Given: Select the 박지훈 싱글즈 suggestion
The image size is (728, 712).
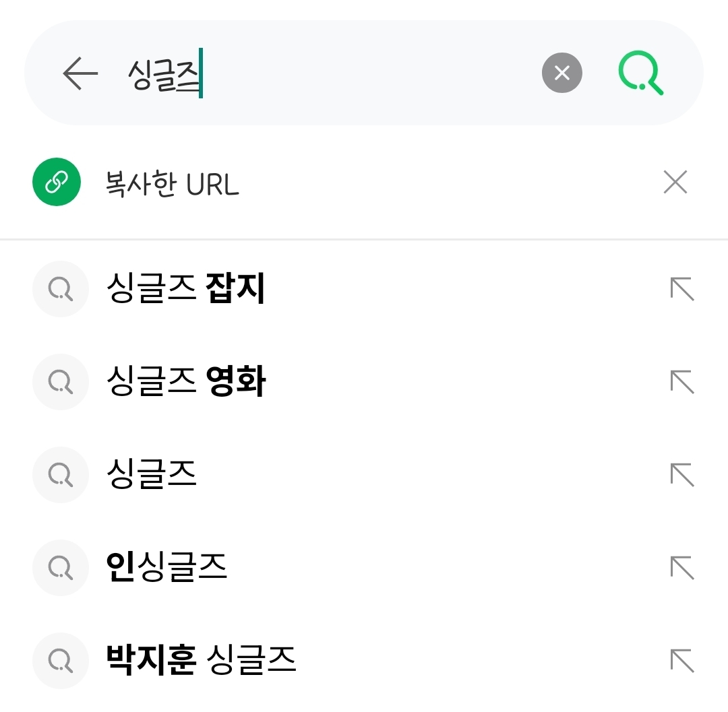Looking at the screenshot, I should 202,661.
